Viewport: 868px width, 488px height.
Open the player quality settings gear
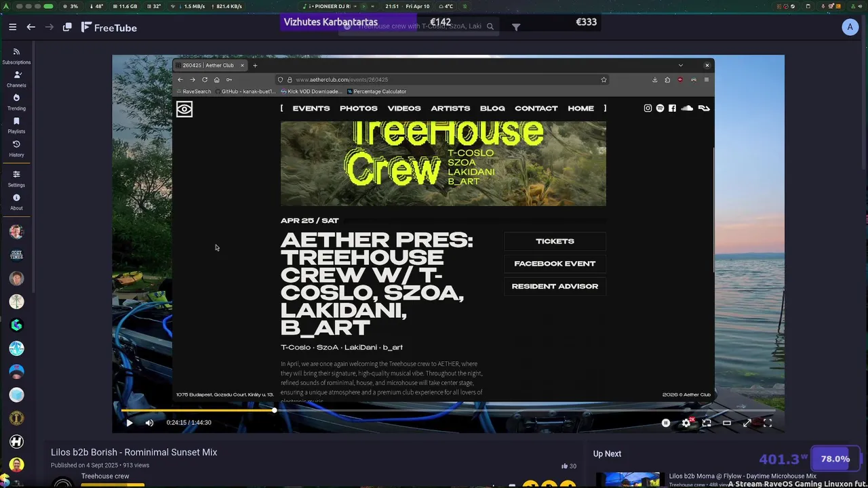[686, 423]
